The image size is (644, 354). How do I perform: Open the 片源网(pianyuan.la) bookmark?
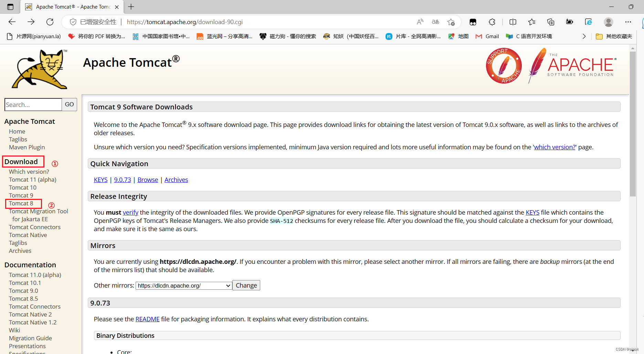pos(34,36)
